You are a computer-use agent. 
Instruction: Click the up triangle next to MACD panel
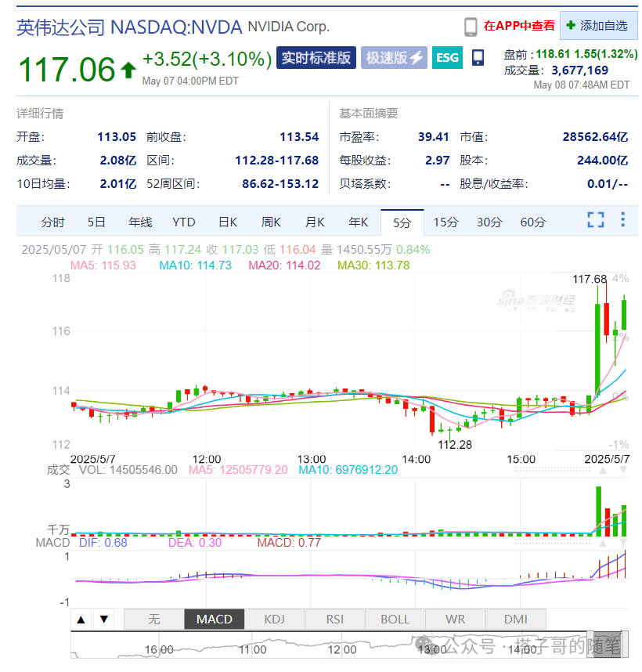[x=603, y=543]
